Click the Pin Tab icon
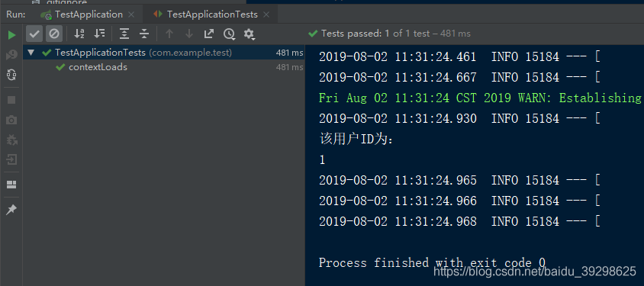The image size is (644, 286). tap(11, 210)
